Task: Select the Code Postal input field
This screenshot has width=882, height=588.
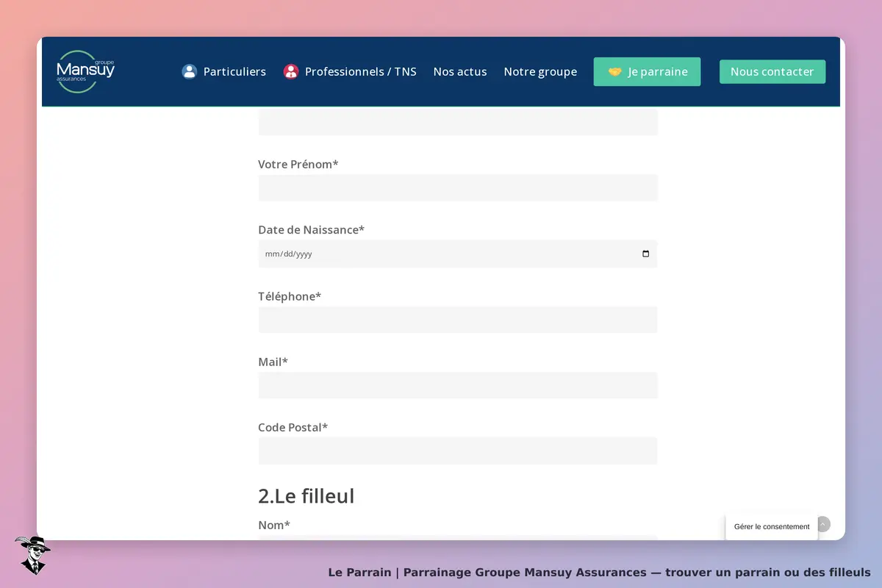Action: (458, 451)
